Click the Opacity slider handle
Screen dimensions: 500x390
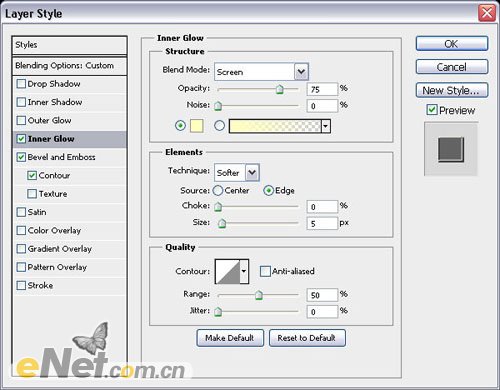280,89
